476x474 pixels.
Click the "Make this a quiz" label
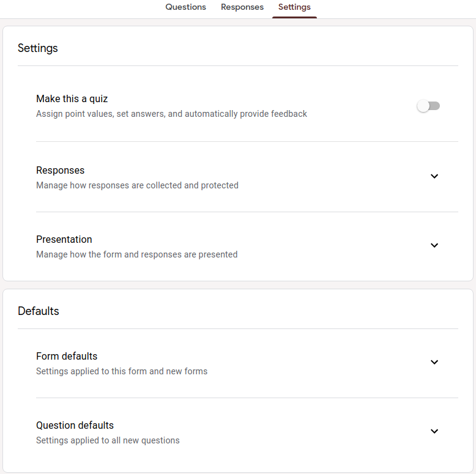72,99
